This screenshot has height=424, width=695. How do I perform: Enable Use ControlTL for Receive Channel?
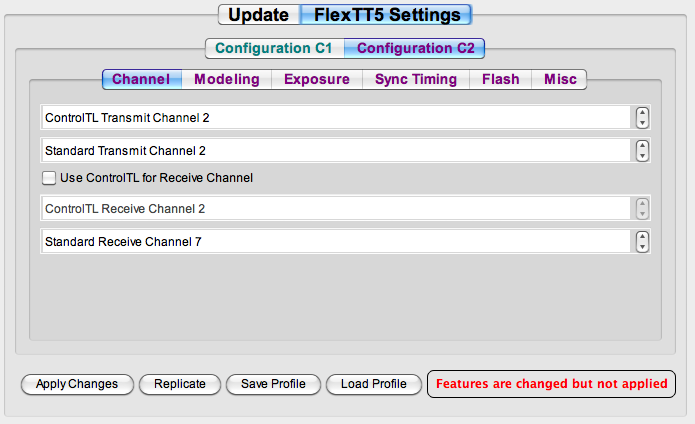click(x=49, y=178)
